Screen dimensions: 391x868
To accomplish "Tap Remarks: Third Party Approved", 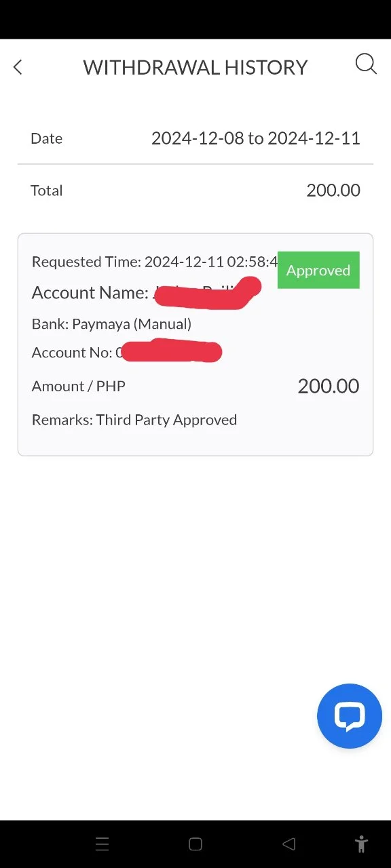I will coord(134,420).
